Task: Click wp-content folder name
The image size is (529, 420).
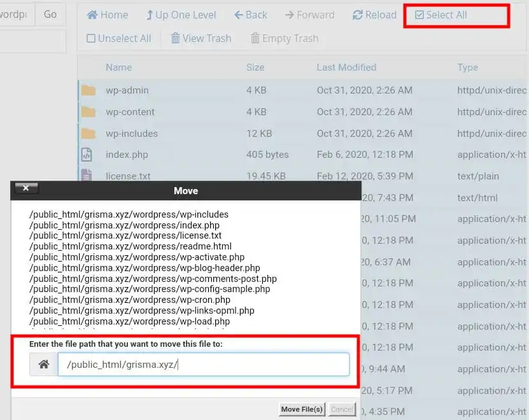Action: (130, 112)
